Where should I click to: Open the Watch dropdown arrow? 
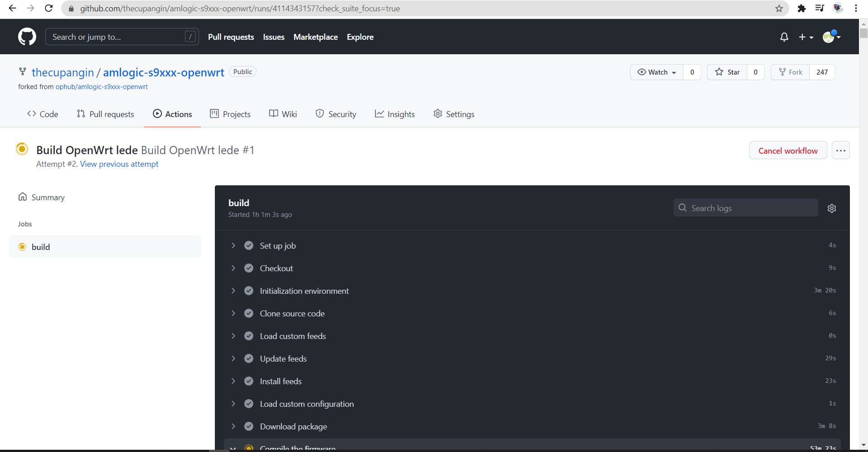point(674,72)
